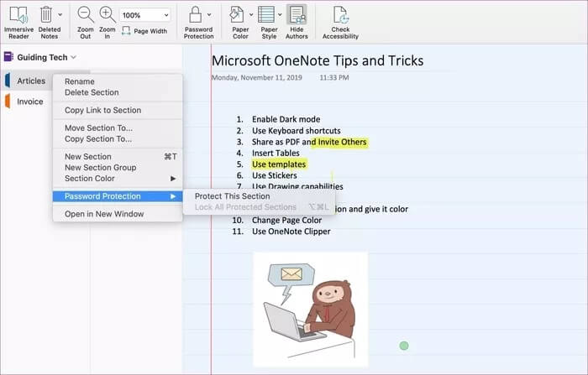Image resolution: width=588 pixels, height=375 pixels.
Task: Choose Rename from the context menu
Action: tap(80, 81)
